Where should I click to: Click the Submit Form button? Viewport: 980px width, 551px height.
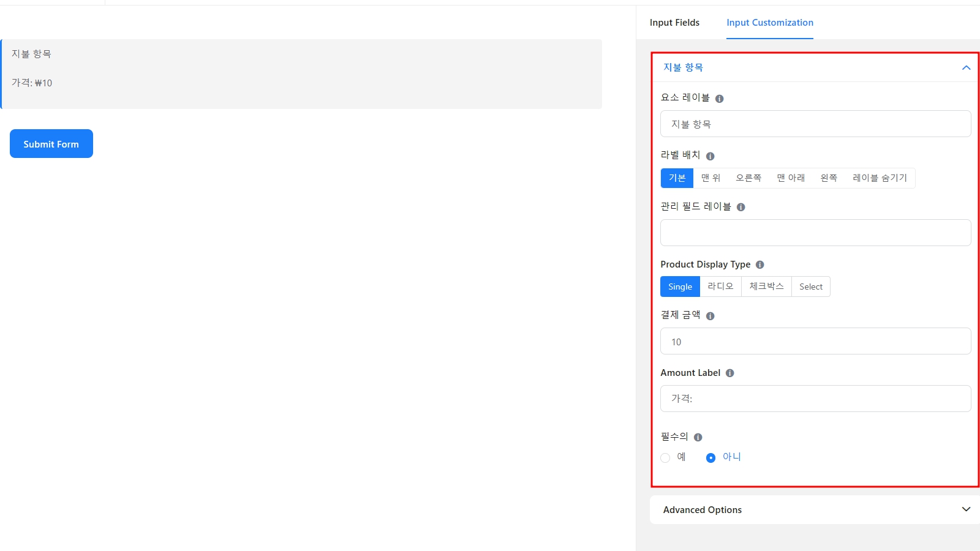pyautogui.click(x=51, y=144)
